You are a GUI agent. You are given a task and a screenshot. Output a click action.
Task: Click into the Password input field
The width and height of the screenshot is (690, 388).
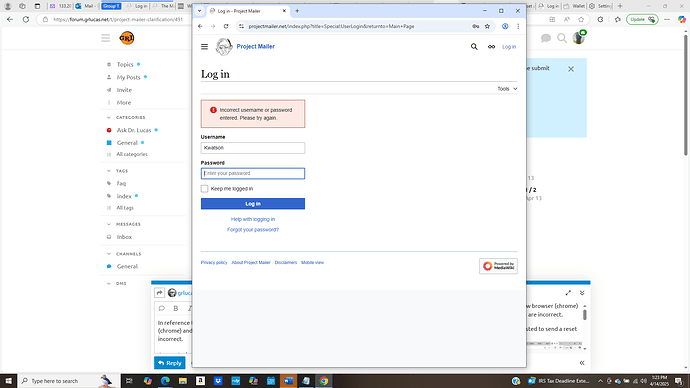(x=253, y=173)
